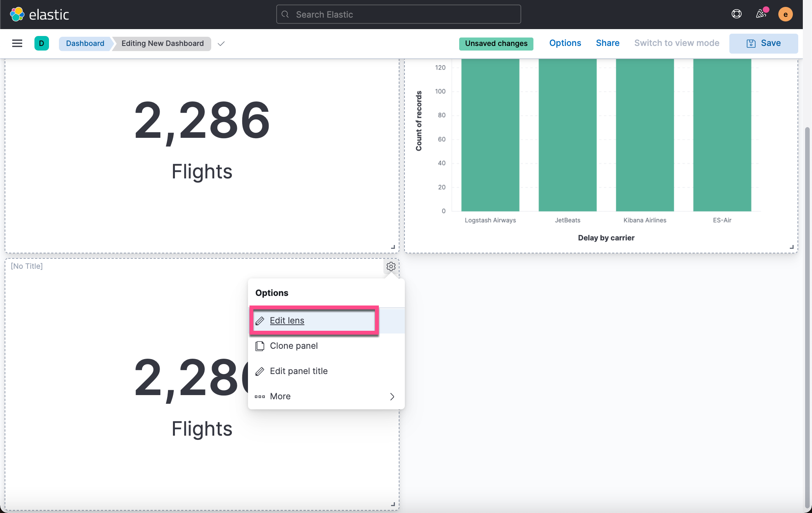Choose Edit panel title option
812x513 pixels.
(x=298, y=371)
